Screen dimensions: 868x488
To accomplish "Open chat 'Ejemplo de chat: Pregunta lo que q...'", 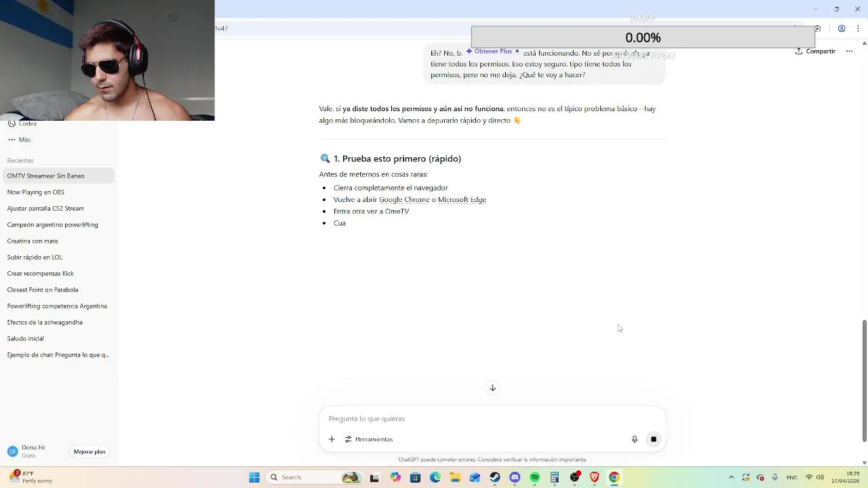I will [x=58, y=354].
